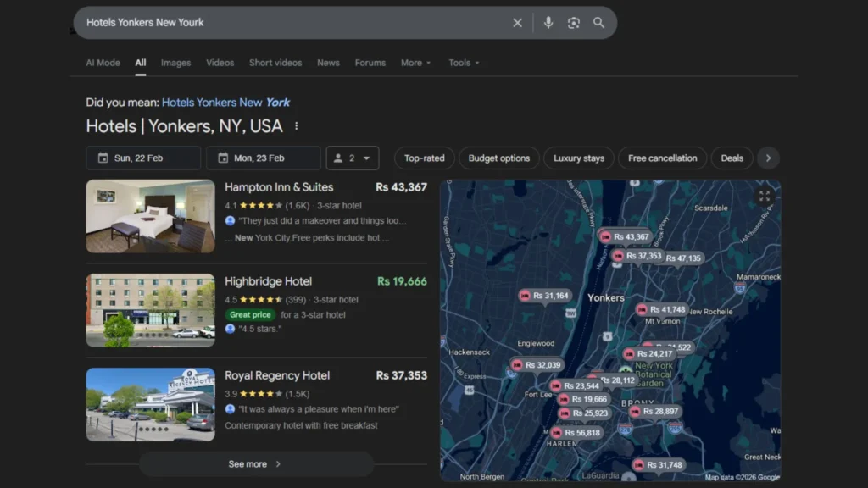Click the See more hotels button

click(256, 464)
